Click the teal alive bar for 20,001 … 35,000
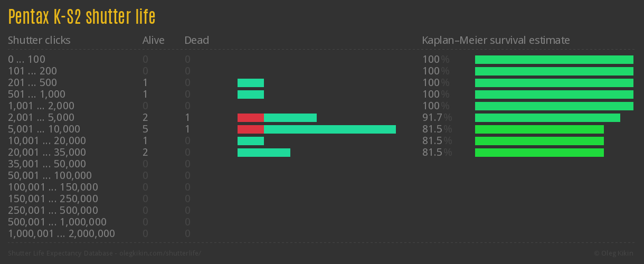The width and height of the screenshot is (644, 264). click(x=264, y=153)
